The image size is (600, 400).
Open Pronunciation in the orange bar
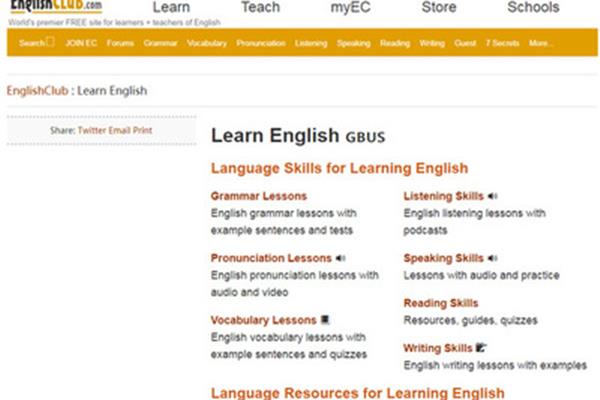261,43
